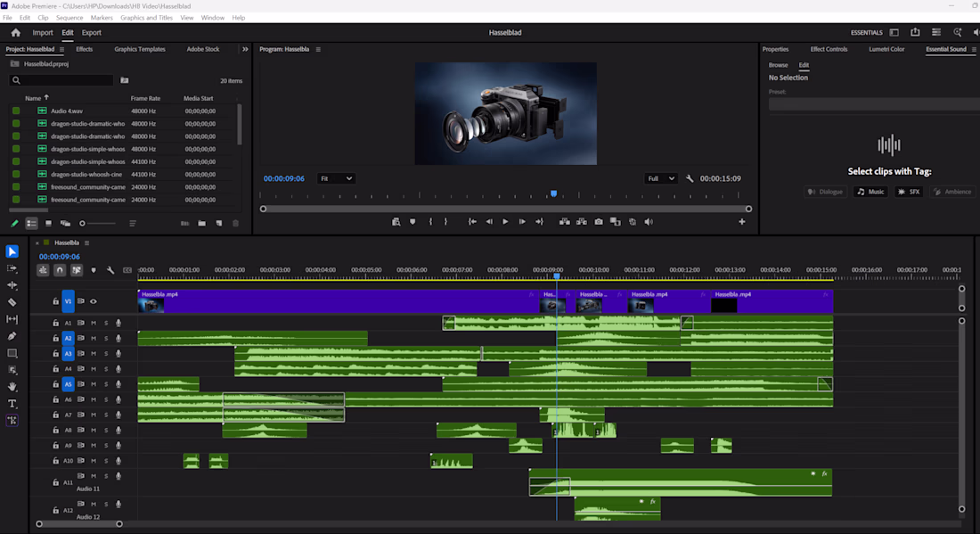Viewport: 980px width, 534px height.
Task: Switch to Lumetri Color tab
Action: point(886,49)
